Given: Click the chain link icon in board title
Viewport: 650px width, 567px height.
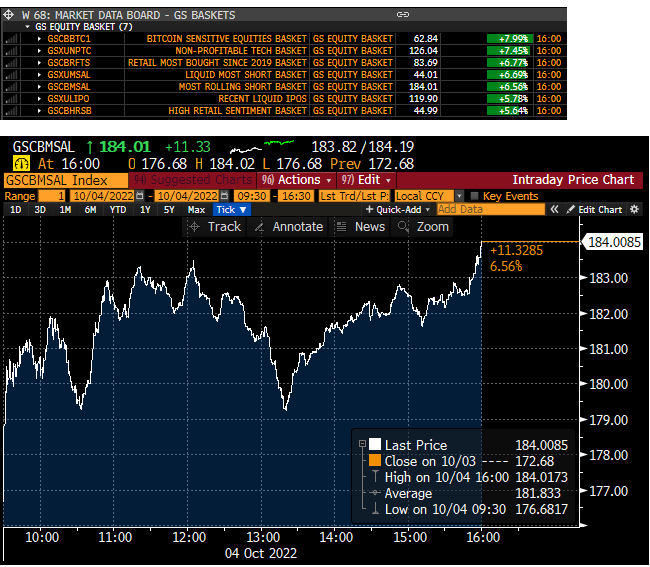Looking at the screenshot, I should pos(403,15).
